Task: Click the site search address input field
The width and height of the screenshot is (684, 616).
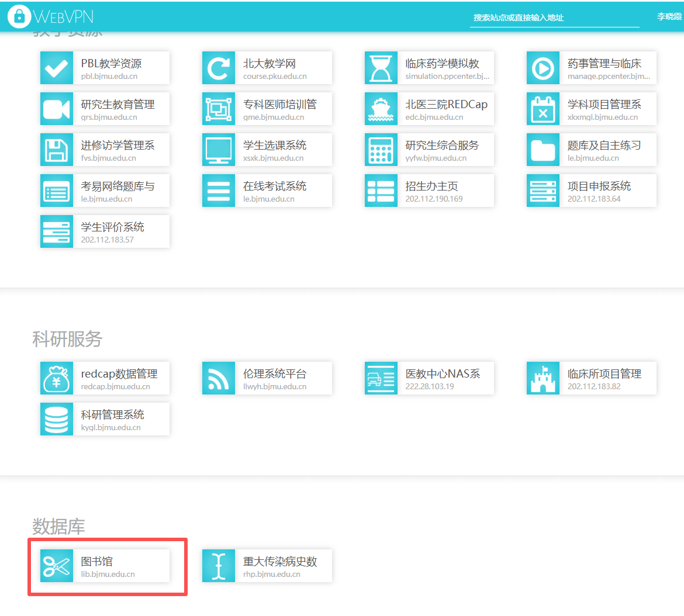Action: click(554, 18)
